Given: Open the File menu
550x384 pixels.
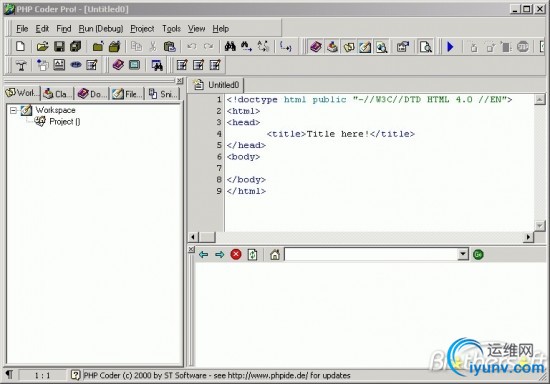Looking at the screenshot, I should 22,29.
